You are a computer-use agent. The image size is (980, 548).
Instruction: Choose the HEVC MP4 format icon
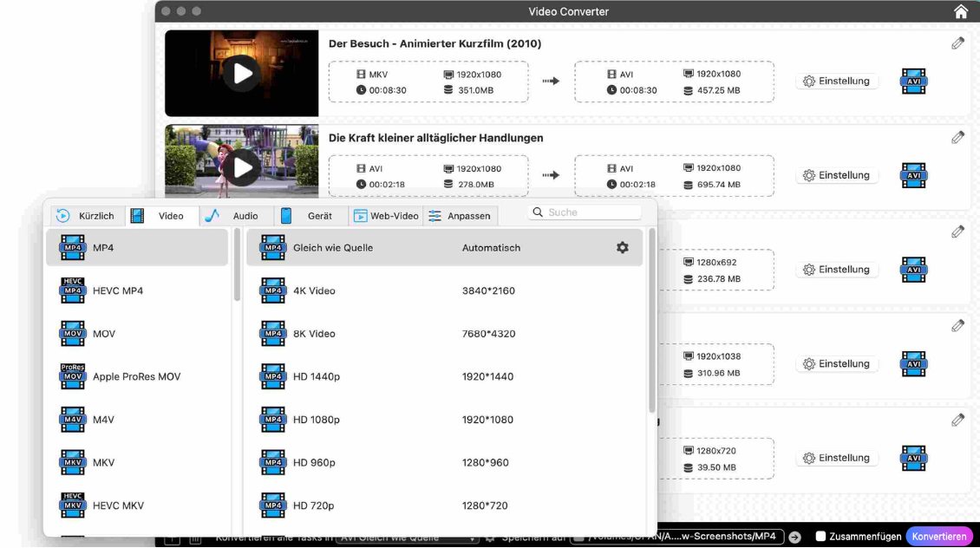tap(72, 290)
